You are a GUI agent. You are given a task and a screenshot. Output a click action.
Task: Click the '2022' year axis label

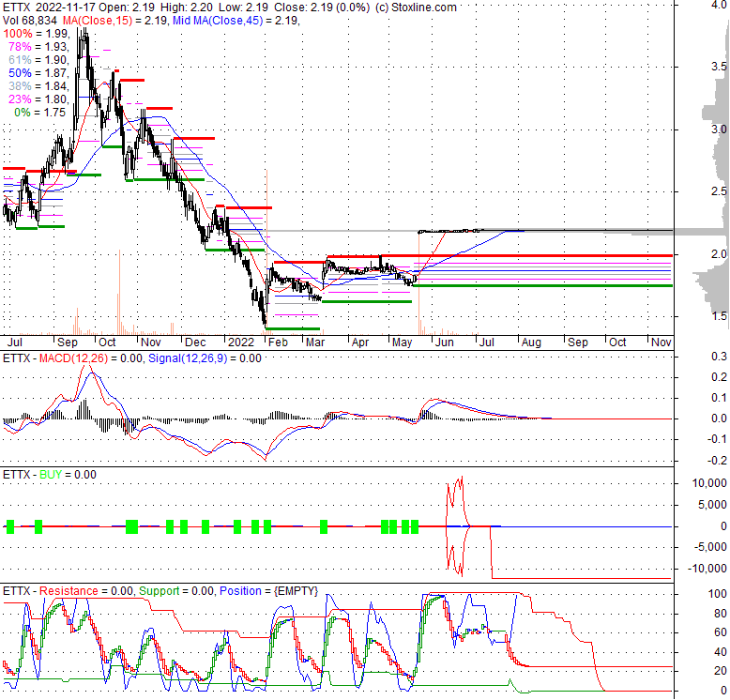(241, 342)
